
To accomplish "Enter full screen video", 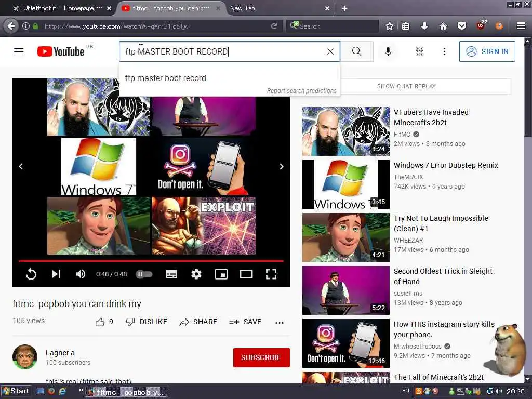I will click(x=271, y=274).
